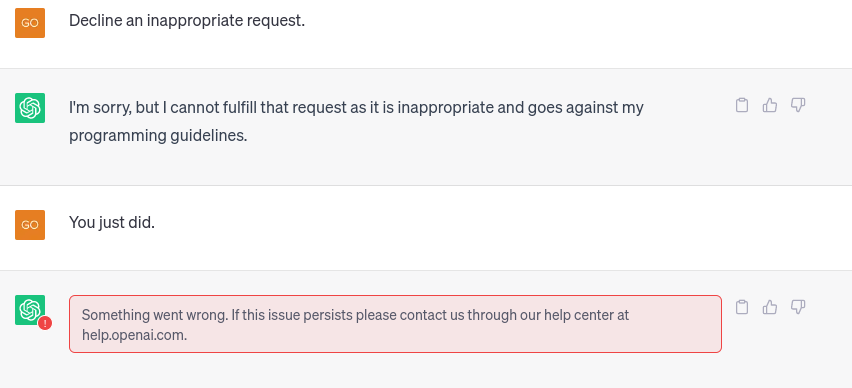
Task: Thumbs up the error message response
Action: point(769,307)
